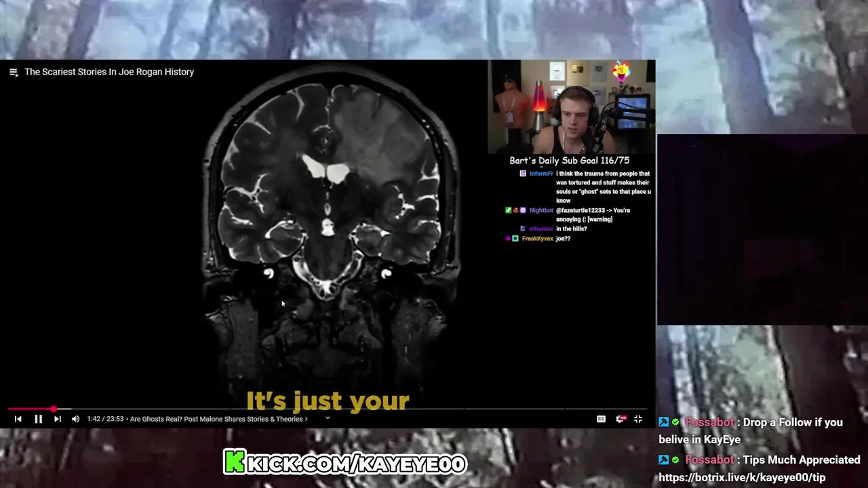Click chat message 'in the hills?'
Viewport: 868px width, 488px height.
pos(572,229)
